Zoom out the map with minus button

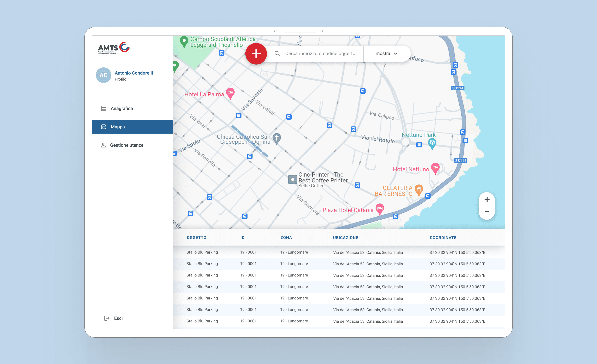[x=487, y=212]
